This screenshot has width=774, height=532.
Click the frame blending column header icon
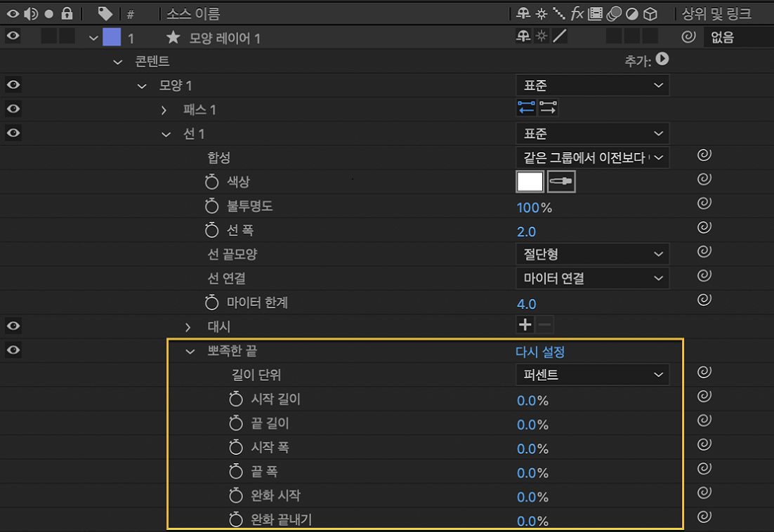point(597,13)
